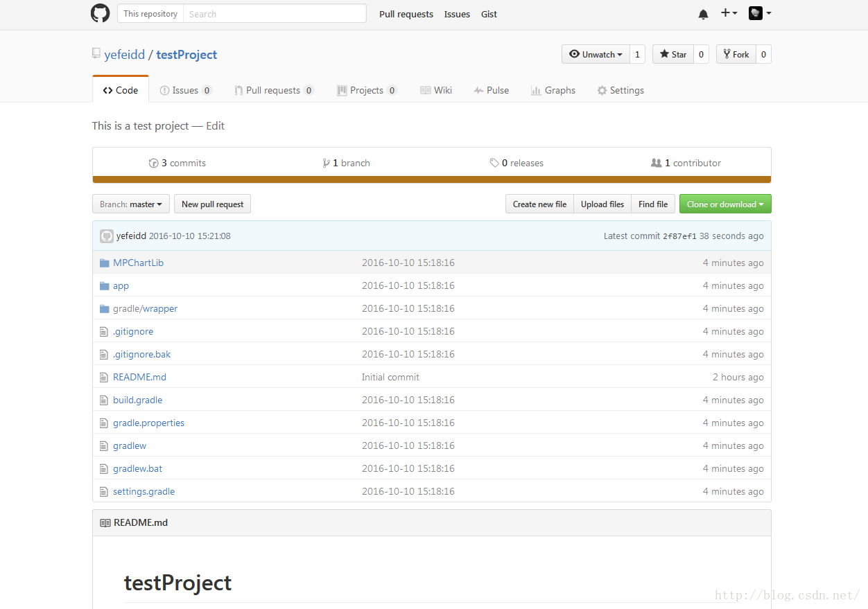Open the Wiki tab
Screen dimensions: 868x609
[436, 90]
